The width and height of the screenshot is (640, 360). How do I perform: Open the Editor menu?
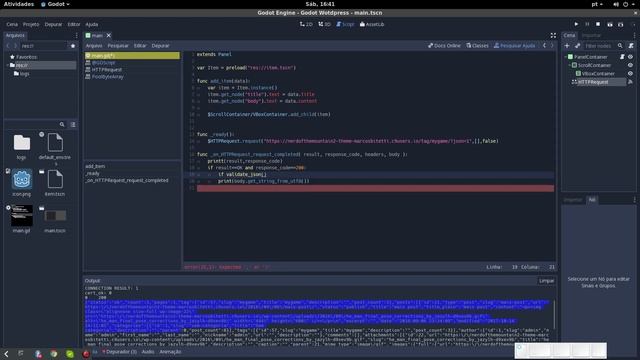74,24
